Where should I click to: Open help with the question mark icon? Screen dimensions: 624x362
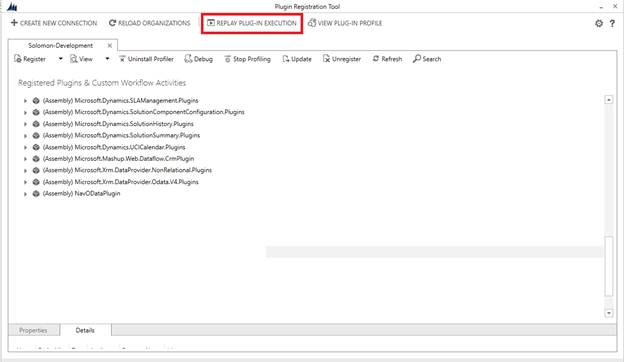pos(612,23)
